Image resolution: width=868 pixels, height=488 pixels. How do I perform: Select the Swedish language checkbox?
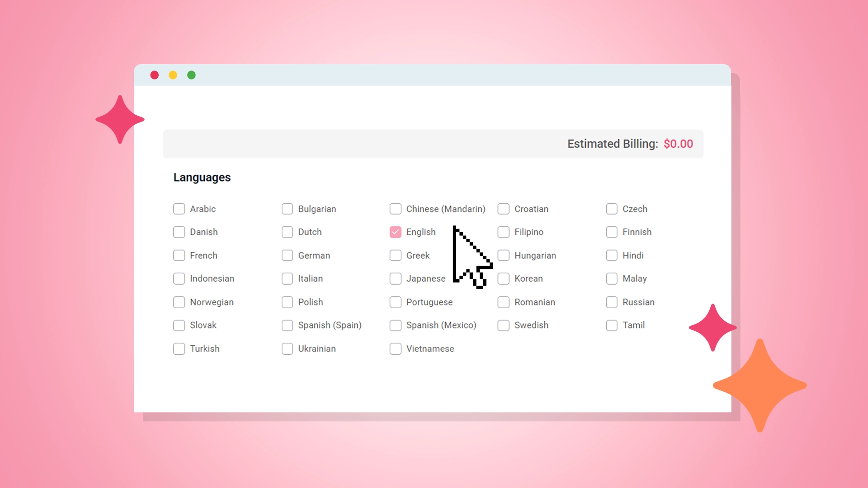click(x=503, y=325)
